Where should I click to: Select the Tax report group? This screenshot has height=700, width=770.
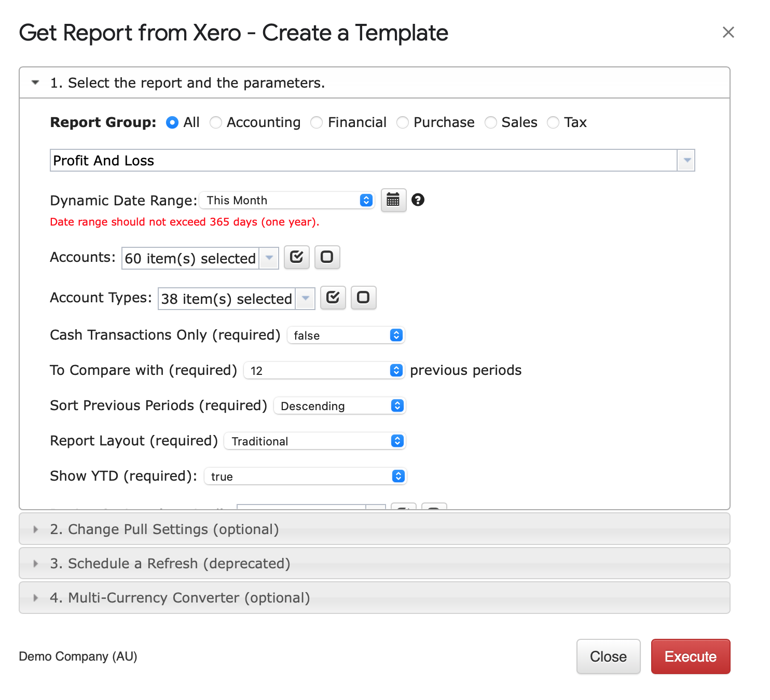[553, 122]
